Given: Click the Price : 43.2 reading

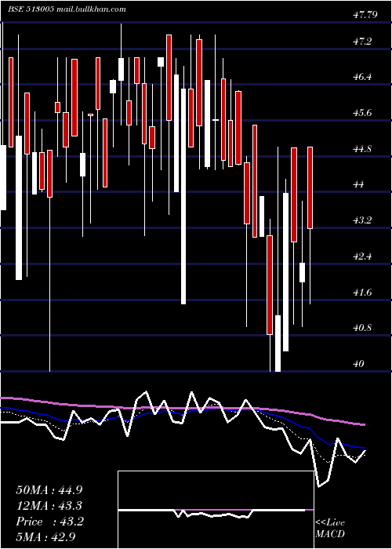Looking at the screenshot, I should (49, 522).
